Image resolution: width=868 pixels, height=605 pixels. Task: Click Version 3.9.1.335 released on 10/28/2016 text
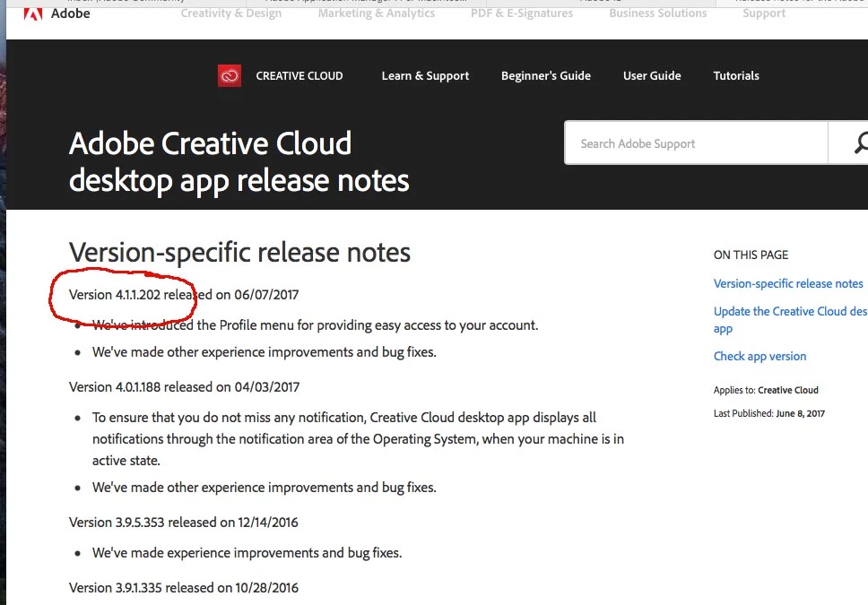(x=184, y=587)
